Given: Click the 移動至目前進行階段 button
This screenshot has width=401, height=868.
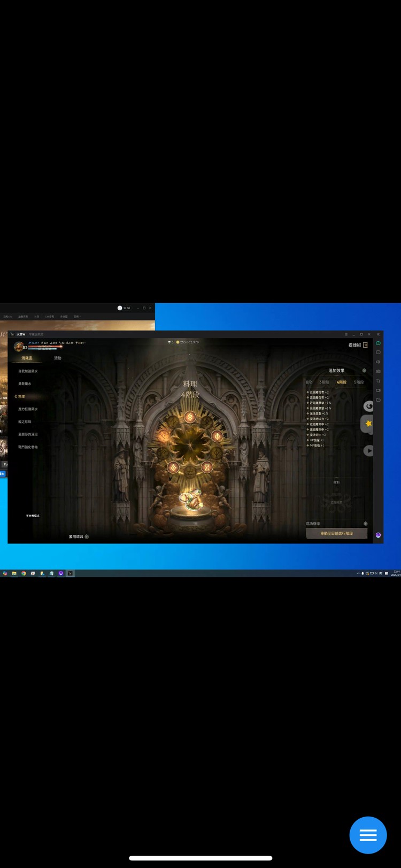Looking at the screenshot, I should [336, 533].
